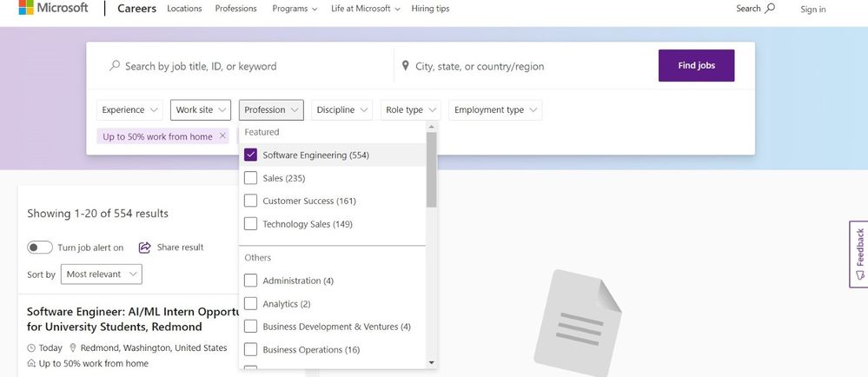Click the 'Others' section heading
This screenshot has width=868, height=377.
point(258,257)
